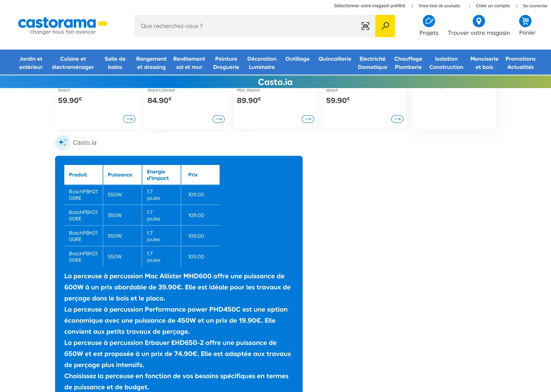This screenshot has height=392, width=551.
Task: Click the arrow on Bosch 59.90€ first card
Action: point(129,119)
